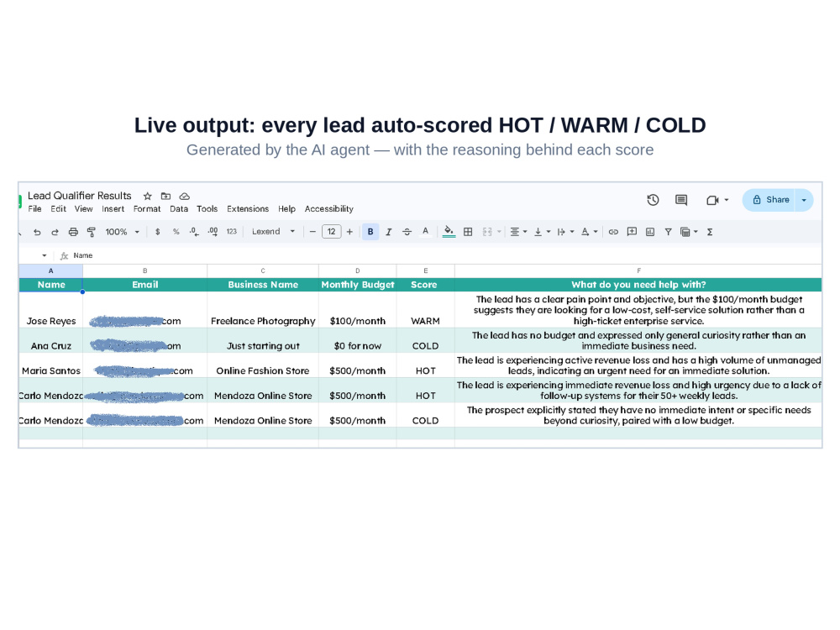Open the Insert menu
840x630 pixels.
(x=113, y=209)
